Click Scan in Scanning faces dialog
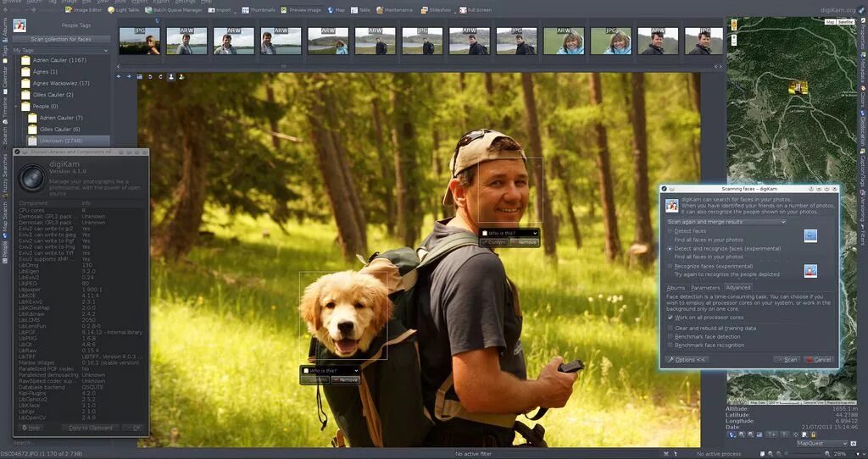The width and height of the screenshot is (868, 459). [787, 359]
